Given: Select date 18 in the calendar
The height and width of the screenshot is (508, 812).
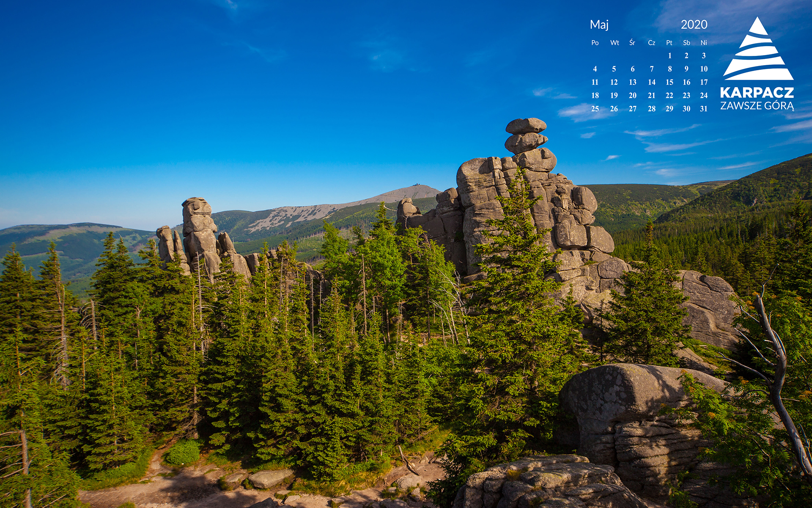Looking at the screenshot, I should click(595, 96).
